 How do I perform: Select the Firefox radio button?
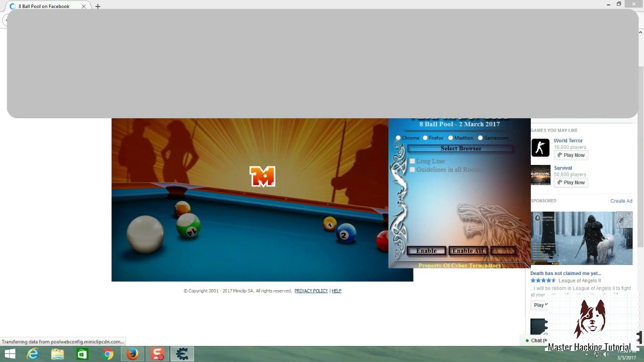[x=425, y=138]
